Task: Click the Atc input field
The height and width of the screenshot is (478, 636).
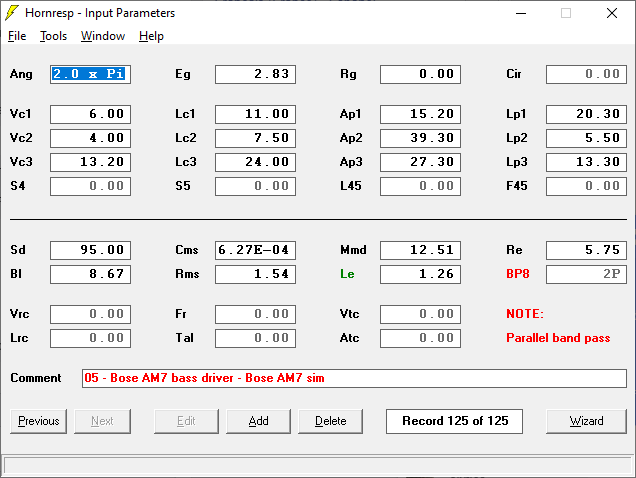Action: (421, 338)
